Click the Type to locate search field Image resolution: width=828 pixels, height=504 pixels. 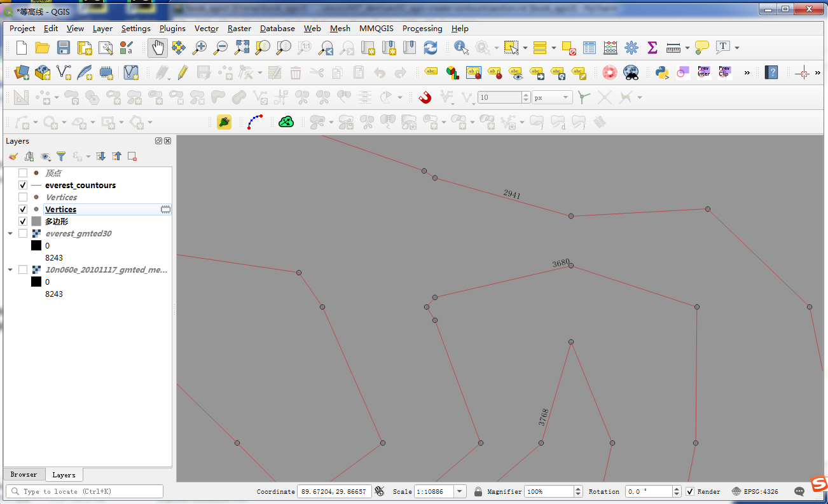pos(85,491)
